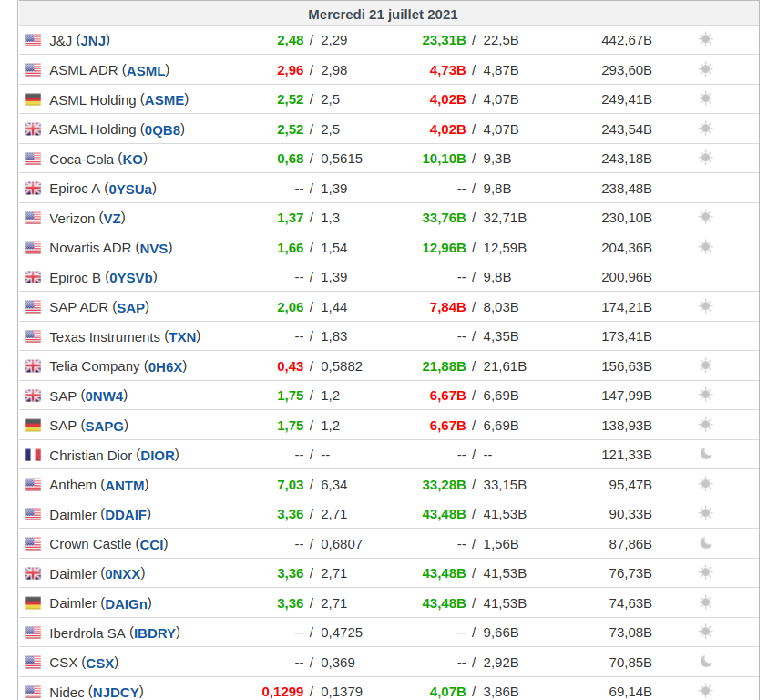Click the 121,33B market cap value
Image resolution: width=778 pixels, height=700 pixels.
pyautogui.click(x=627, y=455)
